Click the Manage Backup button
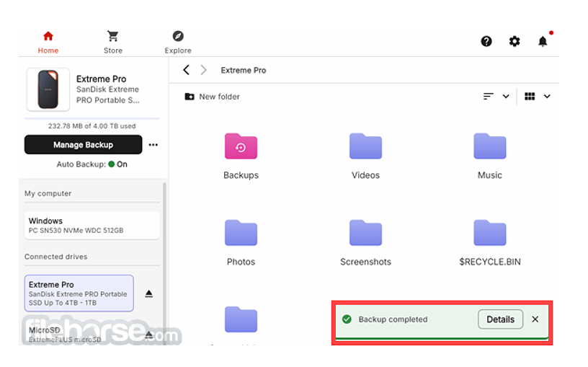Image resolution: width=588 pixels, height=367 pixels. [x=84, y=144]
